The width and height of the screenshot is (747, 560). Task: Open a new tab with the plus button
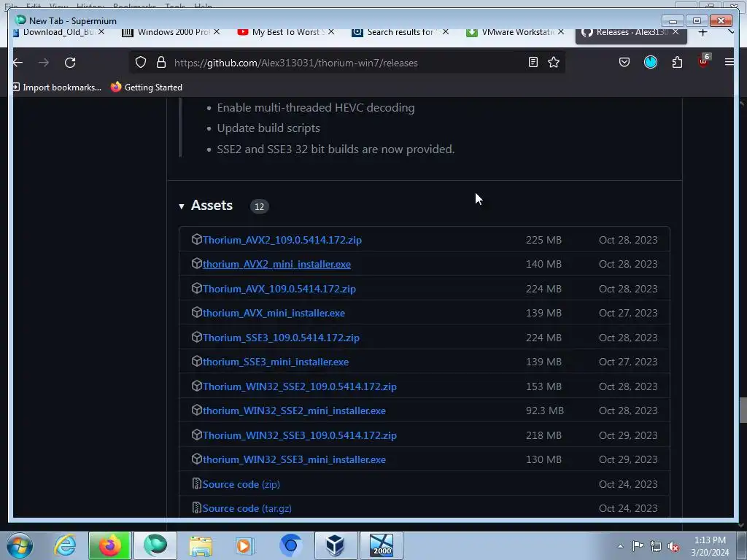click(703, 32)
